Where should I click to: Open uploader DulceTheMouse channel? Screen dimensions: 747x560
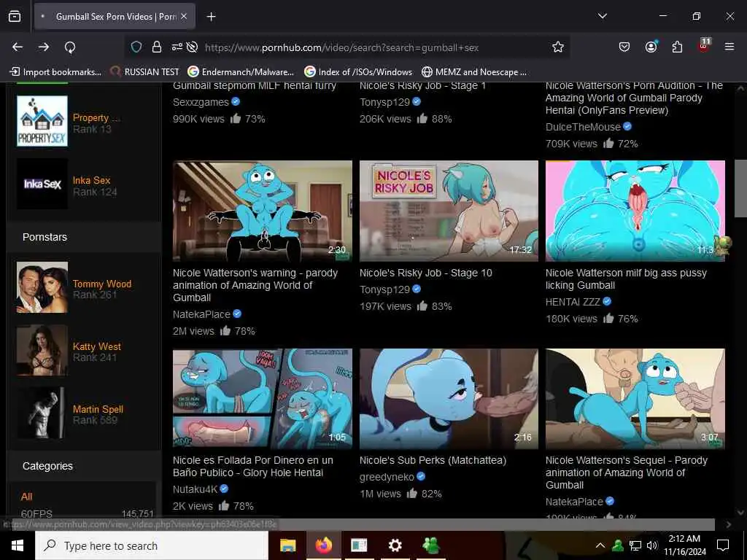click(x=583, y=127)
